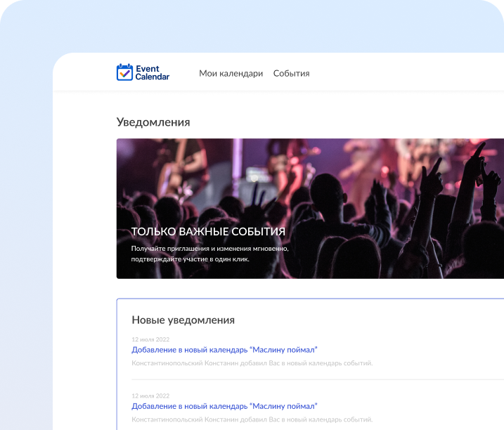Open the first "Добавление в новый календарь" link
Screen dimensions: 504x430
pyautogui.click(x=224, y=350)
